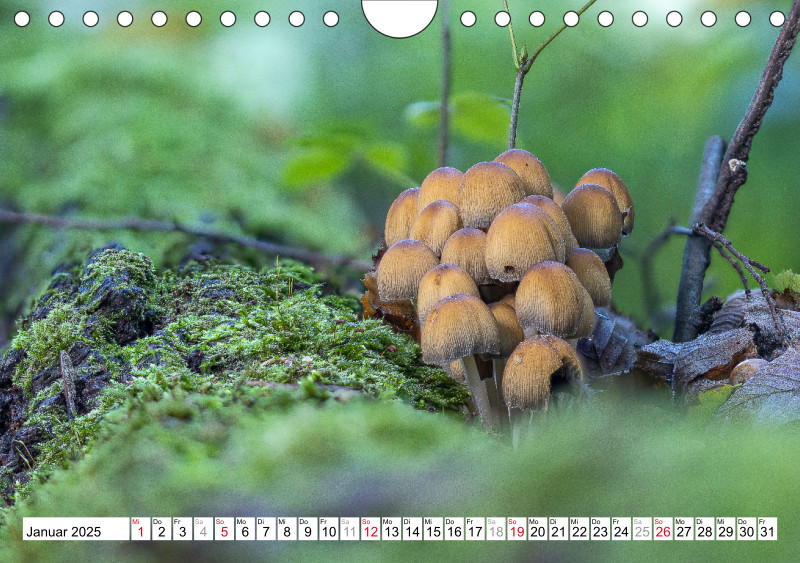Select Tuesday 28 cell

[705, 529]
